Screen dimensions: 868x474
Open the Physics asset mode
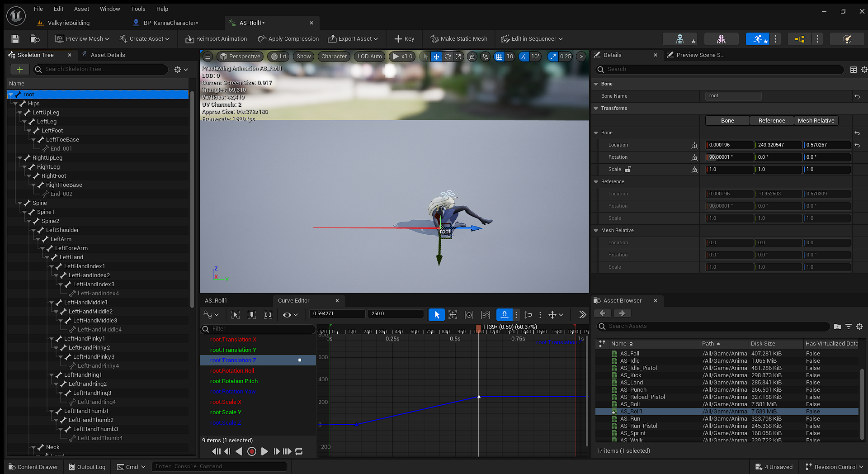point(848,39)
